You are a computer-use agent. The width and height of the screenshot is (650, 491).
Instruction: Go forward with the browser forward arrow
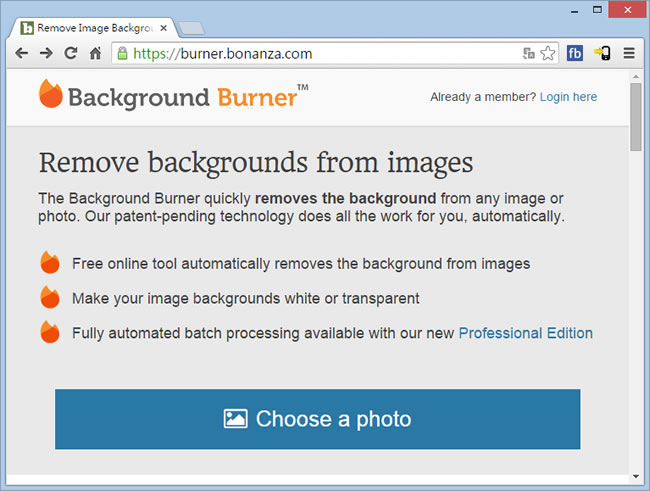click(x=46, y=53)
